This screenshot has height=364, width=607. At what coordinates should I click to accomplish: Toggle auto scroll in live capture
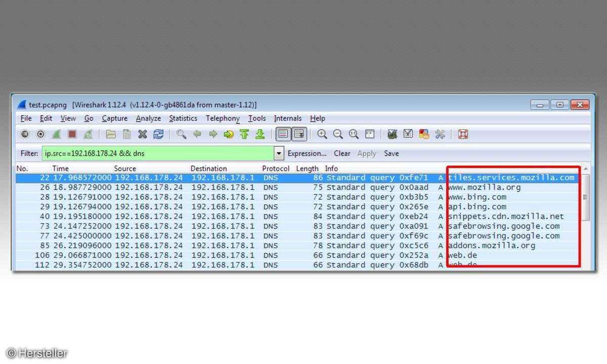click(299, 134)
